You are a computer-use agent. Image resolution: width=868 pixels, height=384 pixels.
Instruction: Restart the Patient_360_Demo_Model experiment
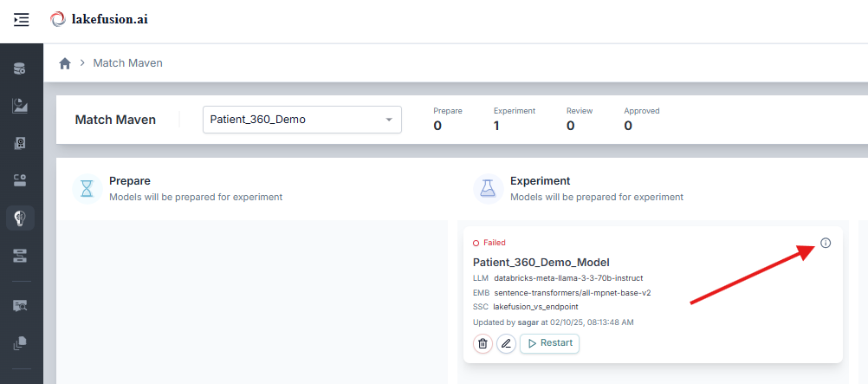550,343
